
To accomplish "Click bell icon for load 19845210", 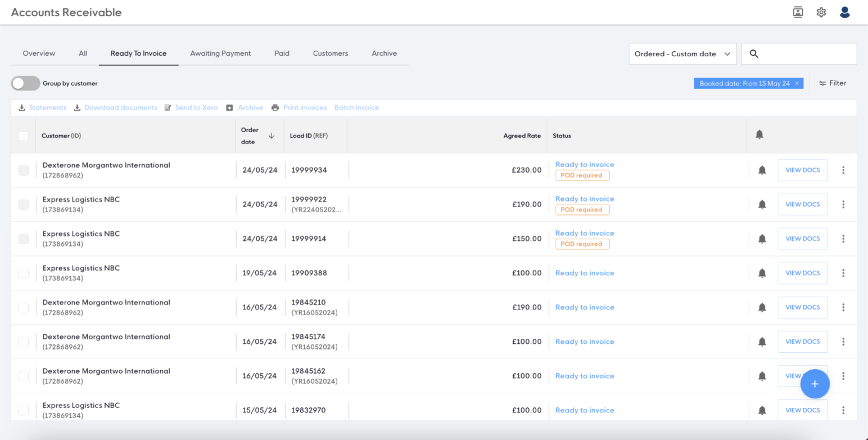I will 762,307.
